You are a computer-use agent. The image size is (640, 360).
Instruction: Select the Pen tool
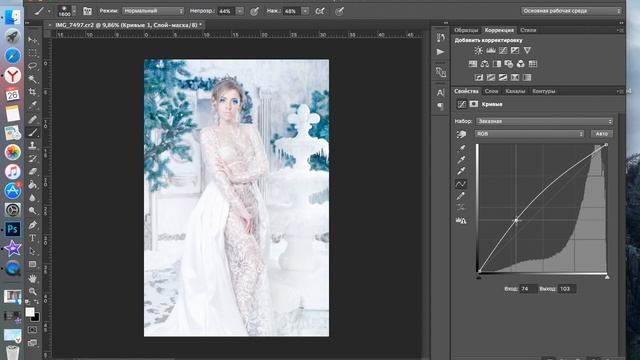coord(33,225)
